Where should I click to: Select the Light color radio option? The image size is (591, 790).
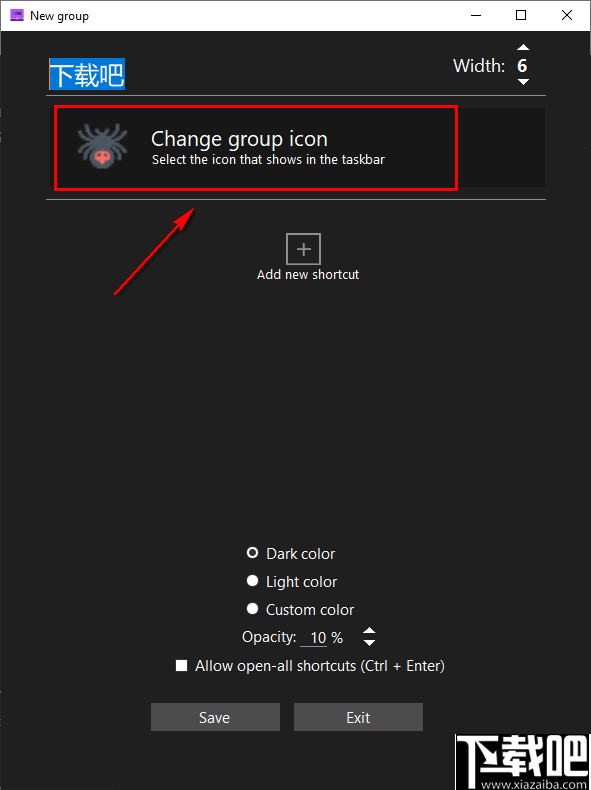(x=252, y=581)
